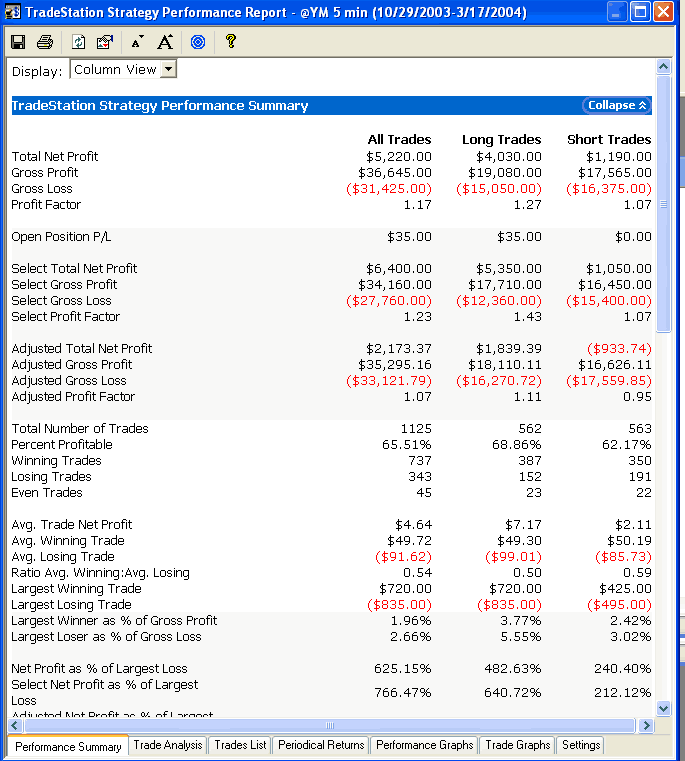This screenshot has height=761, width=685.
Task: Increase font size with large A icon
Action: pyautogui.click(x=165, y=42)
